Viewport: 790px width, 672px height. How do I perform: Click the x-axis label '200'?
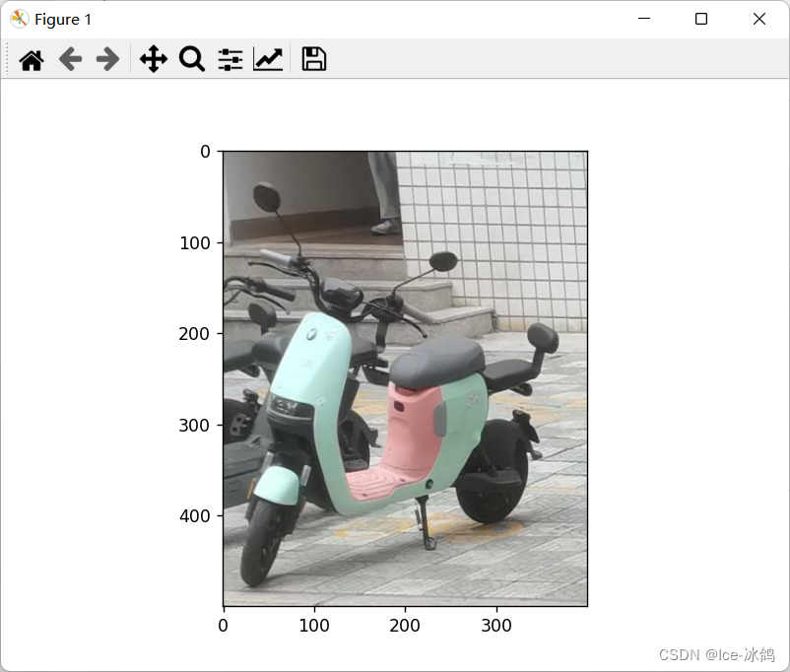[x=405, y=626]
